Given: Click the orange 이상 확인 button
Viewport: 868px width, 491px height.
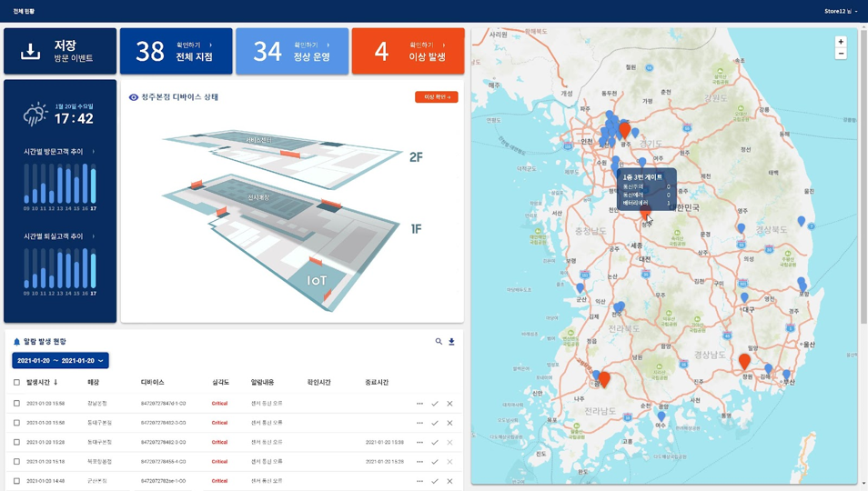Looking at the screenshot, I should pyautogui.click(x=436, y=97).
